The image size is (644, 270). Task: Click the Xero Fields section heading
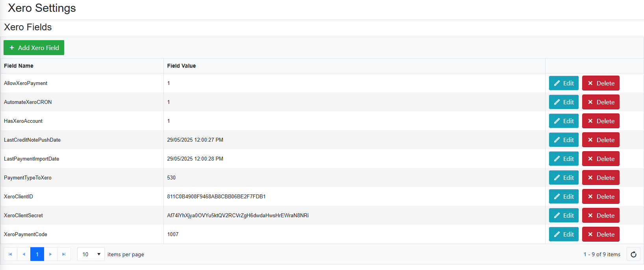click(28, 27)
